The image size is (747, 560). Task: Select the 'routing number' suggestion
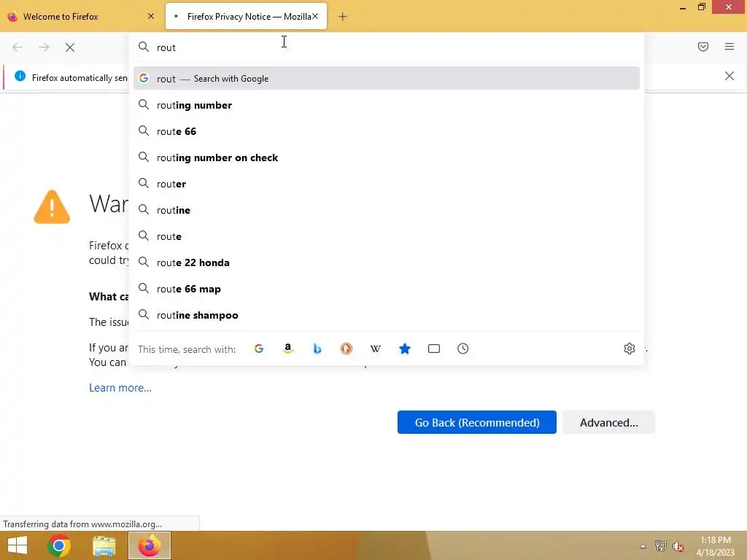[x=387, y=105]
